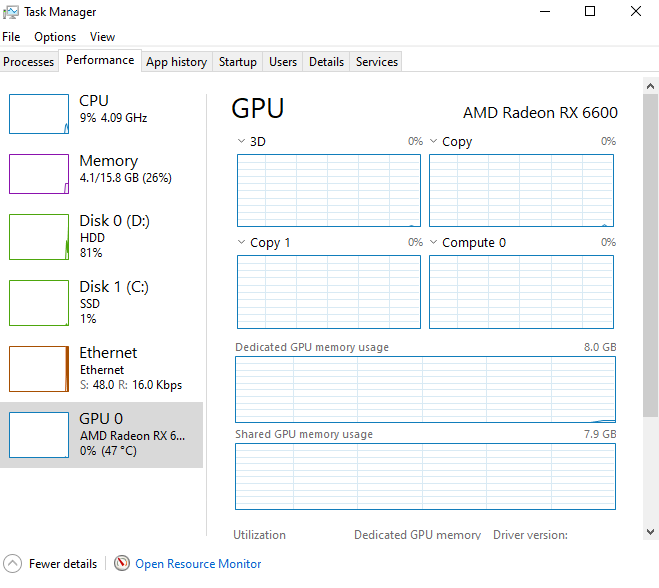Select GPU 0 AMD Radeon entry
The height and width of the screenshot is (588, 659).
[x=101, y=435]
